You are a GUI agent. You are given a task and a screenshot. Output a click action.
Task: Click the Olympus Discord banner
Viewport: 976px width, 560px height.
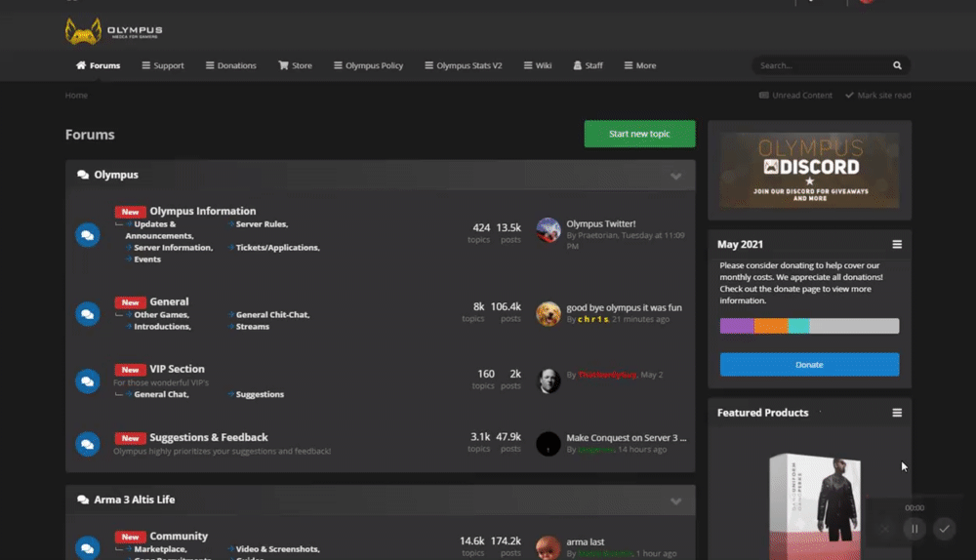pos(809,170)
